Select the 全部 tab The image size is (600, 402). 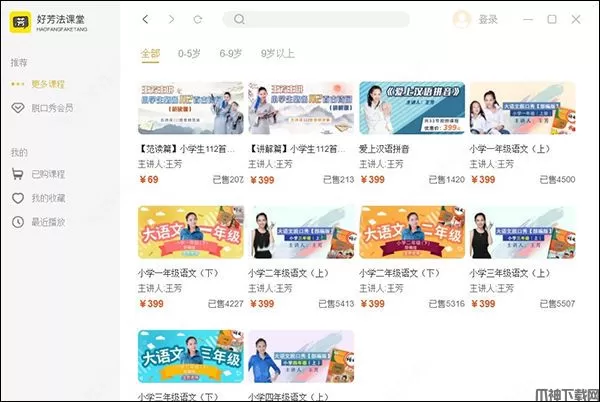[x=150, y=54]
